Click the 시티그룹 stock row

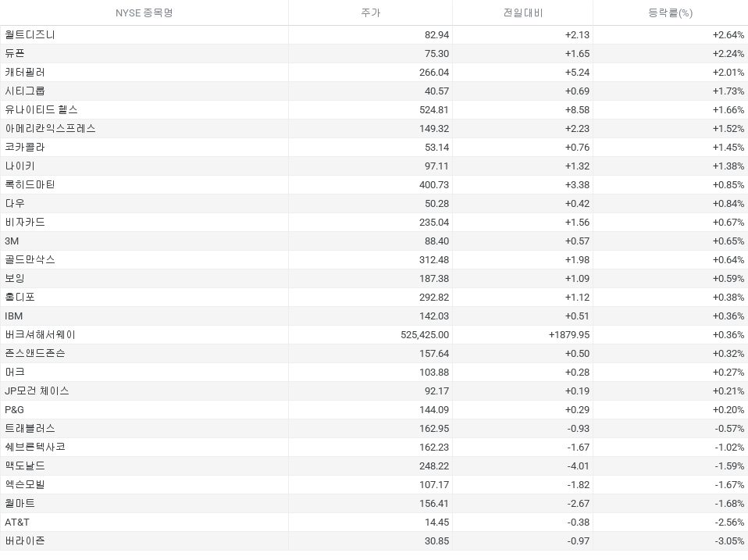coord(25,91)
